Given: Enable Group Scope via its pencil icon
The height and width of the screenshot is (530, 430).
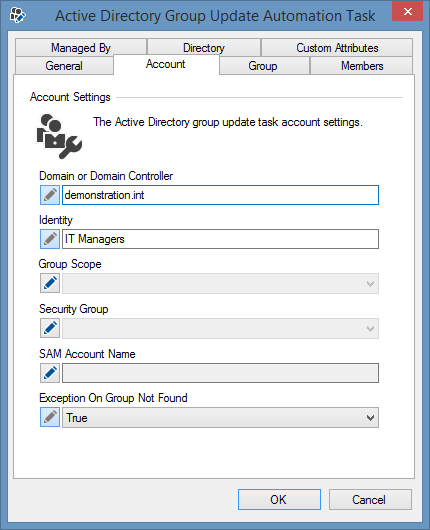Looking at the screenshot, I should (50, 283).
